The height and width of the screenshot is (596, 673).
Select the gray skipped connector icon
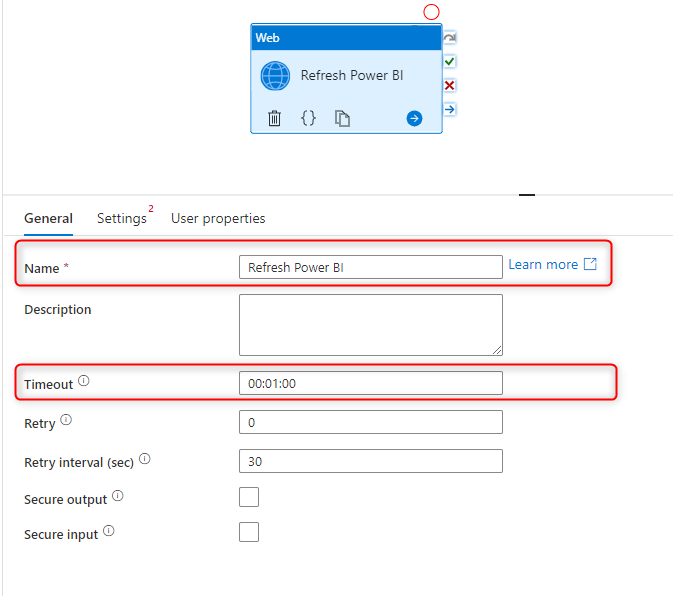click(x=449, y=38)
